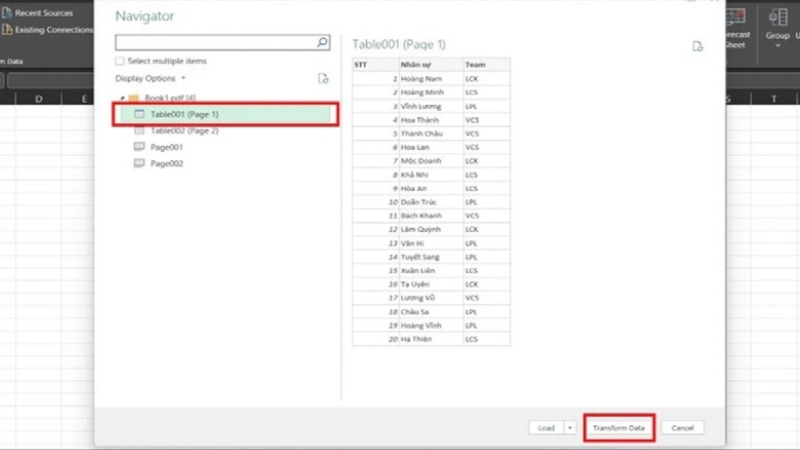
Task: Select Page002 in the tree
Action: pyautogui.click(x=166, y=163)
